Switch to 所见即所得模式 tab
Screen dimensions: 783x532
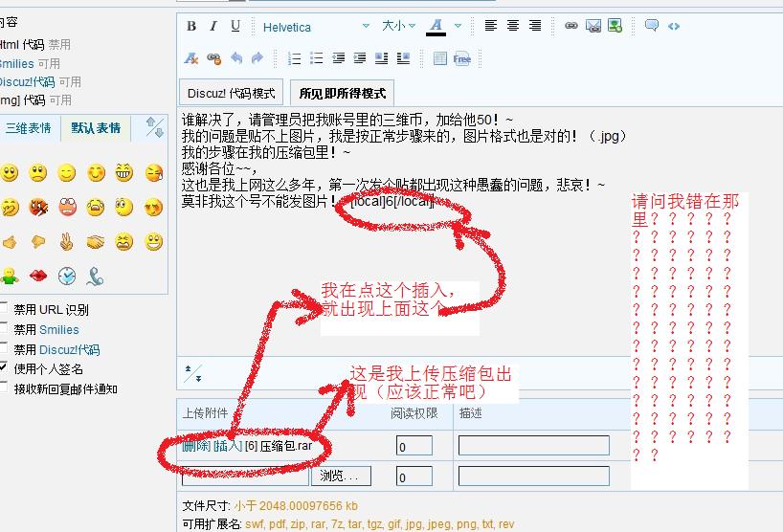342,93
